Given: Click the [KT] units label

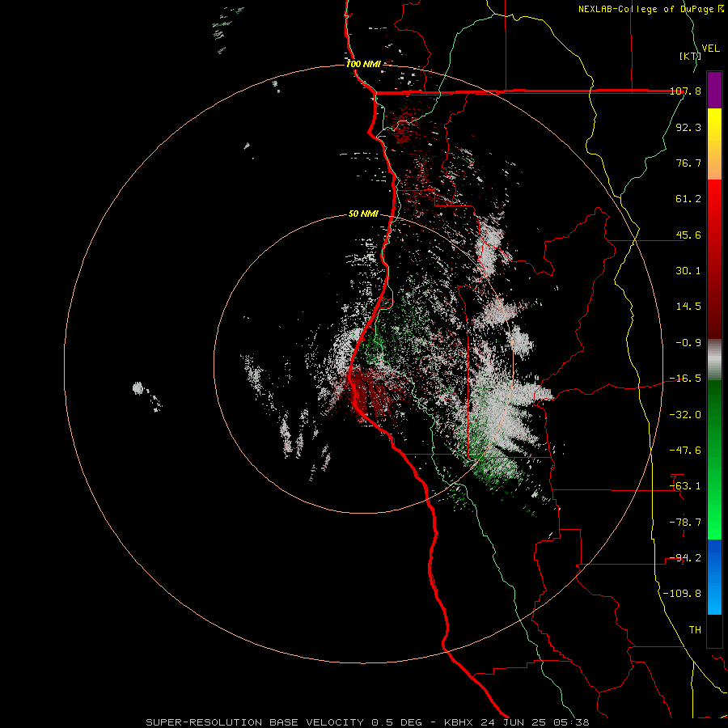Looking at the screenshot, I should pos(690,56).
